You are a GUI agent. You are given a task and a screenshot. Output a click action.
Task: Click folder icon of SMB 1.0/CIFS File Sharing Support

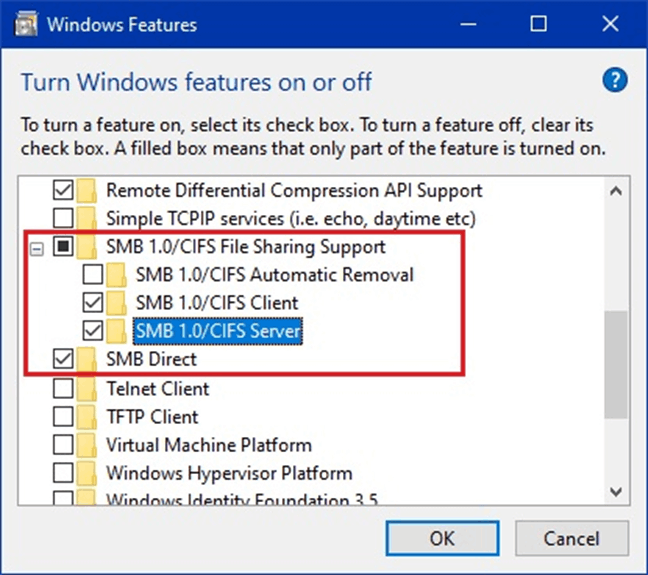87,247
